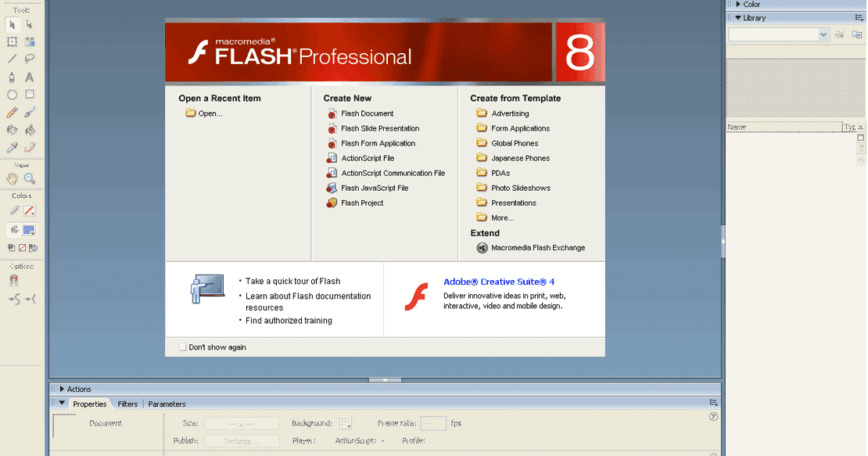Select the Lasso tool
Image resolution: width=868 pixels, height=456 pixels.
pos(30,59)
